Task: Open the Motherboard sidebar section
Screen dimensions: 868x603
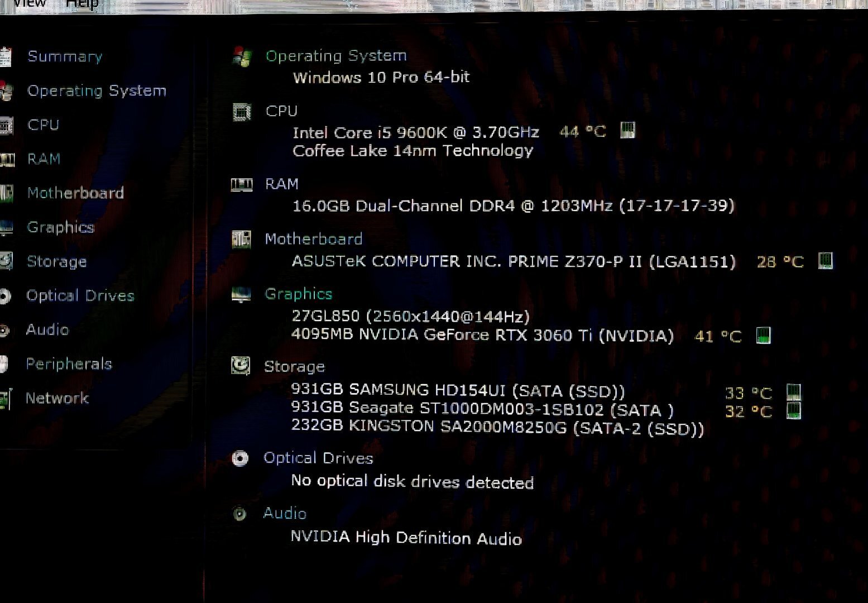Action: [x=75, y=193]
